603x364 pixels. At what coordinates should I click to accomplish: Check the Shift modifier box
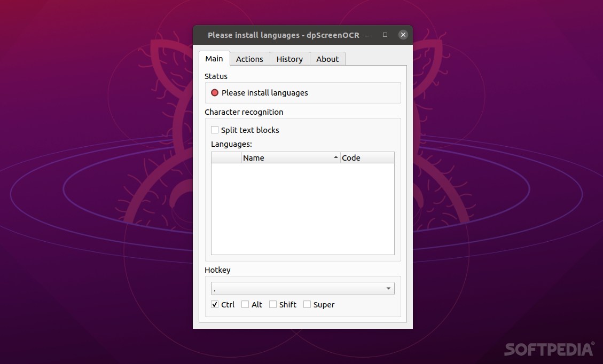coord(272,304)
